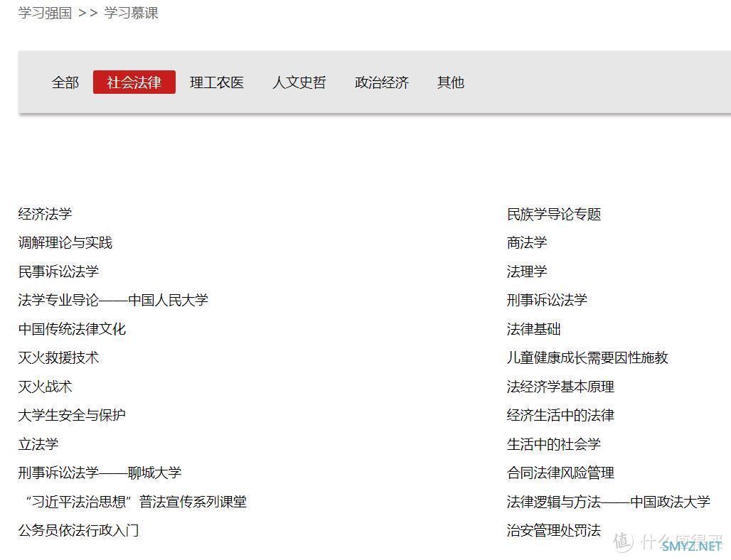The image size is (731, 560).
Task: Open 调解理论与实践 course link
Action: pyautogui.click(x=65, y=243)
